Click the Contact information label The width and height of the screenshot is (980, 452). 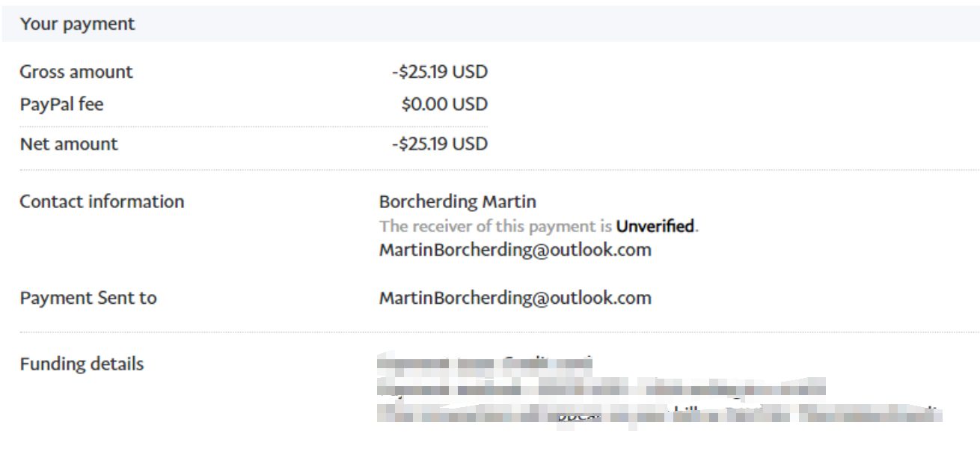pyautogui.click(x=102, y=201)
